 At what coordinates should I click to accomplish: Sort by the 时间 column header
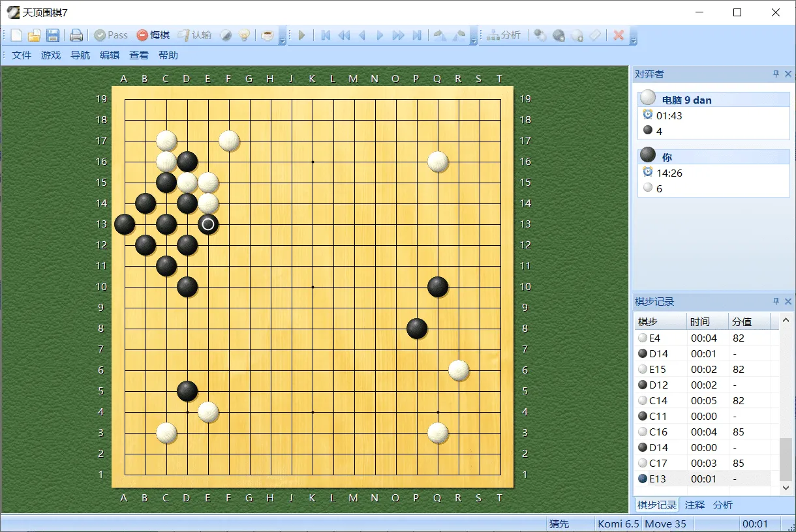coord(707,321)
